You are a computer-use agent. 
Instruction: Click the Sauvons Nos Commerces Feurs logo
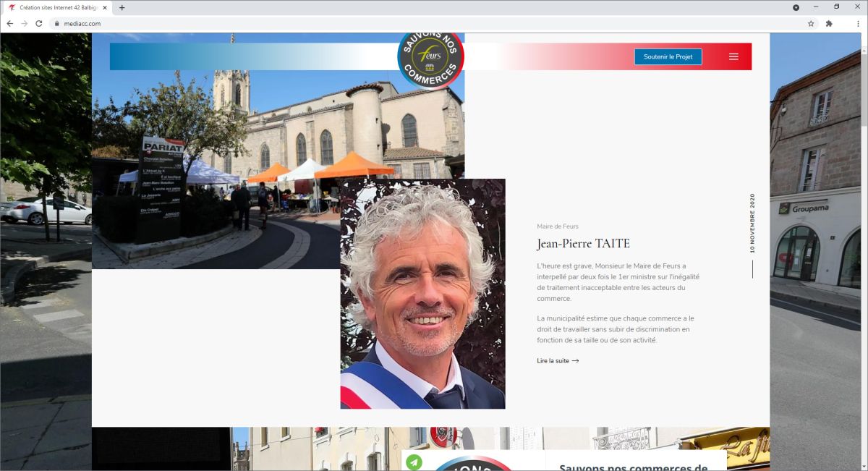[430, 58]
